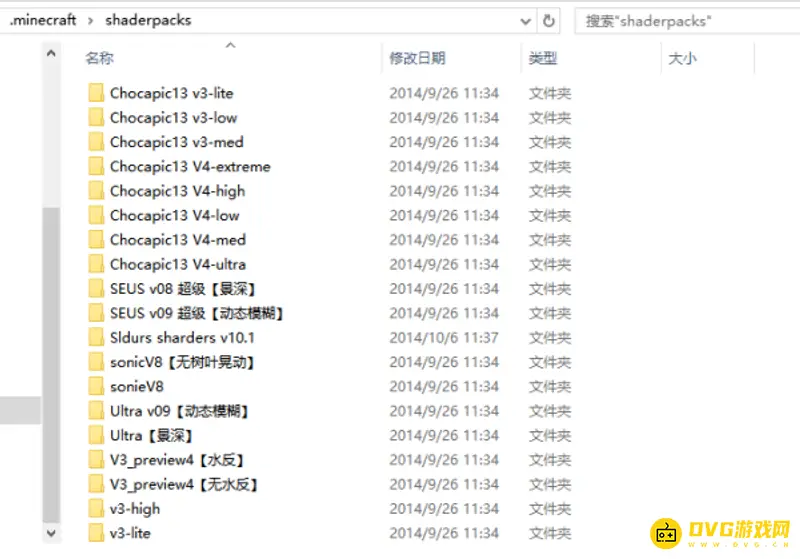The width and height of the screenshot is (800, 559).
Task: Click folder icon of sonieV8
Action: pos(96,387)
